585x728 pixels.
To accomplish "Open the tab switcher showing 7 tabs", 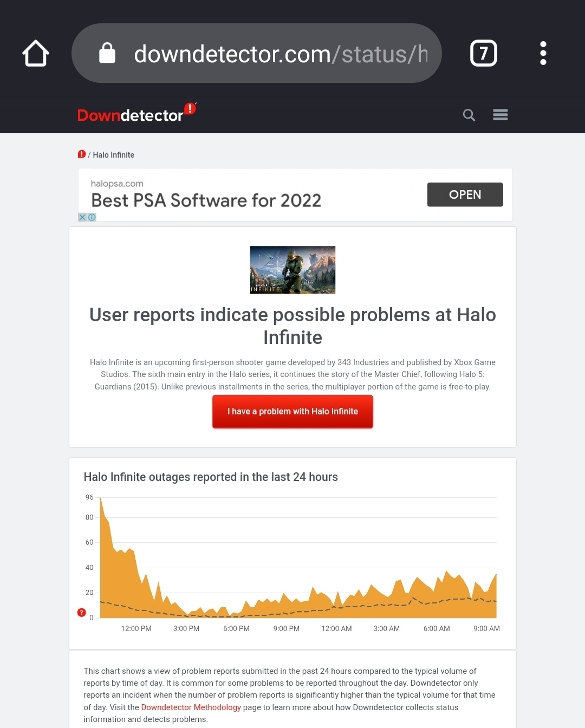I will [x=484, y=53].
